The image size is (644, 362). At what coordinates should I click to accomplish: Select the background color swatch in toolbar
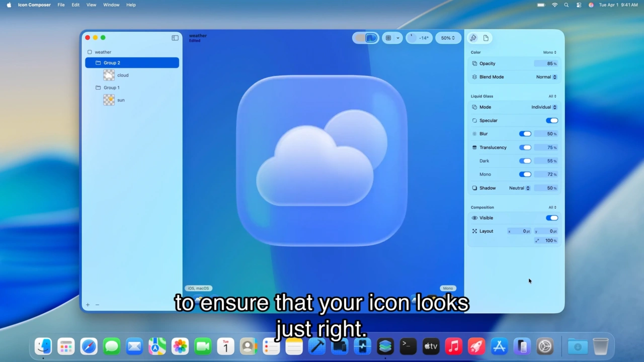tap(359, 38)
